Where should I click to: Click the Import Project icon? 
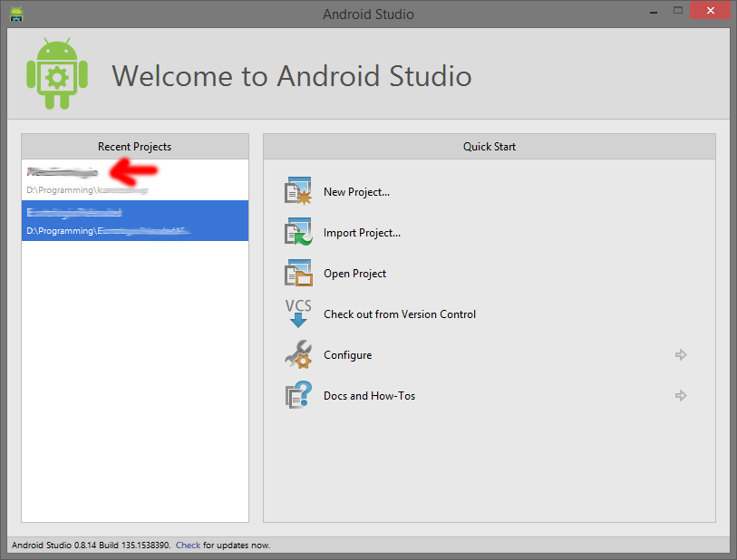click(298, 232)
